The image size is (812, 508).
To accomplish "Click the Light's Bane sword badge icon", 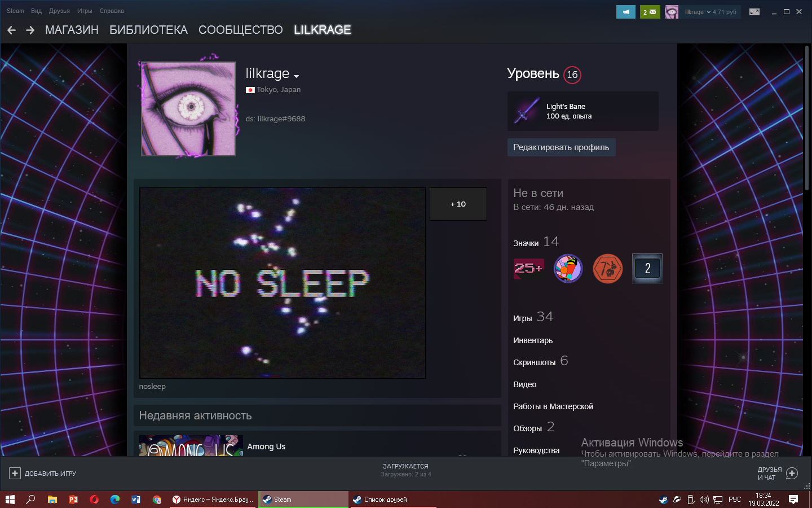I will 527,111.
